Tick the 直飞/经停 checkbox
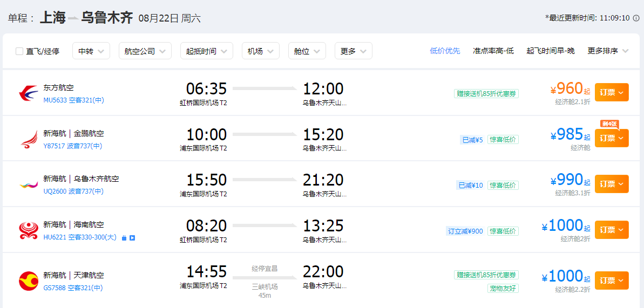 [19, 51]
